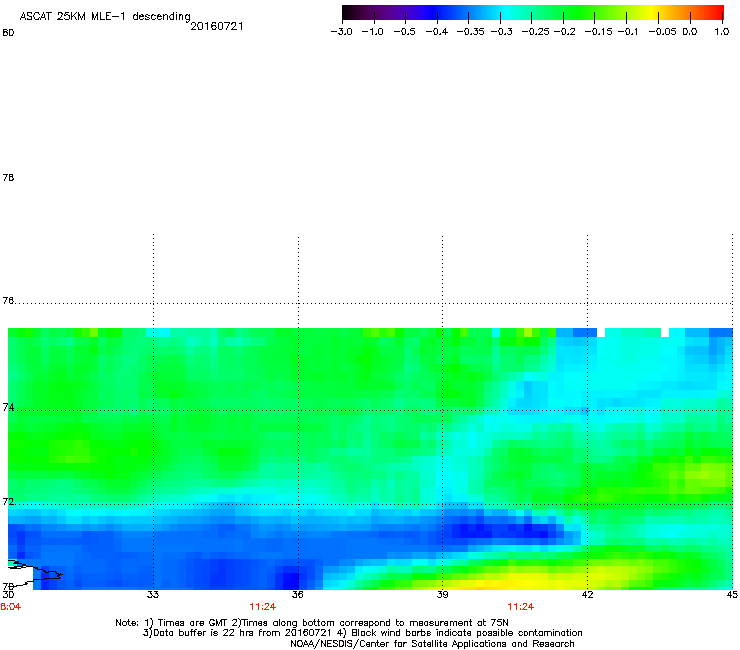Click the black coastline outline at bottom left

[x=35, y=574]
